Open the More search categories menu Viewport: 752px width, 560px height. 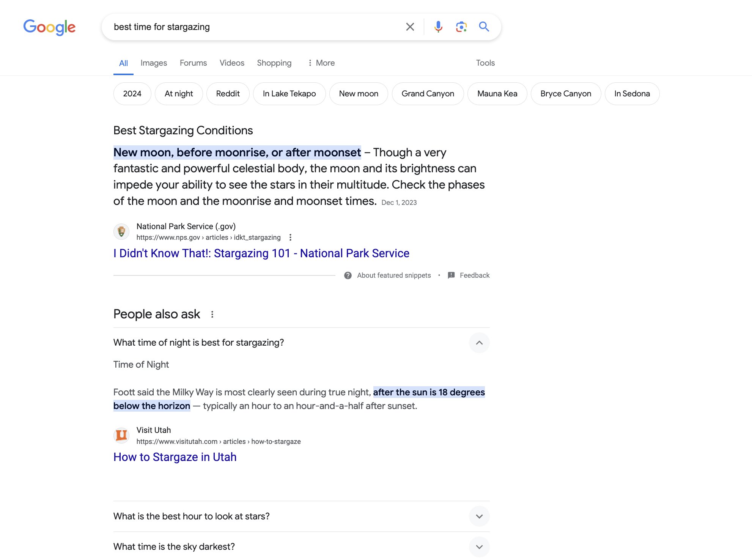pyautogui.click(x=321, y=63)
